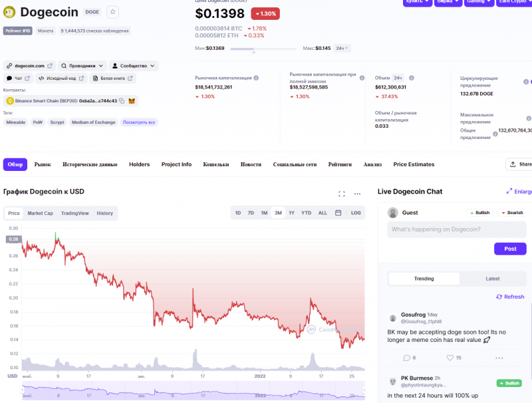Open Price Estimates tab
This screenshot has width=532, height=403.
[x=414, y=164]
